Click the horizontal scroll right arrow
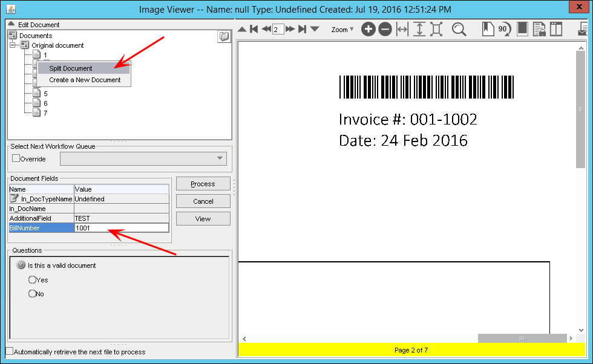This screenshot has height=364, width=593. click(x=571, y=338)
